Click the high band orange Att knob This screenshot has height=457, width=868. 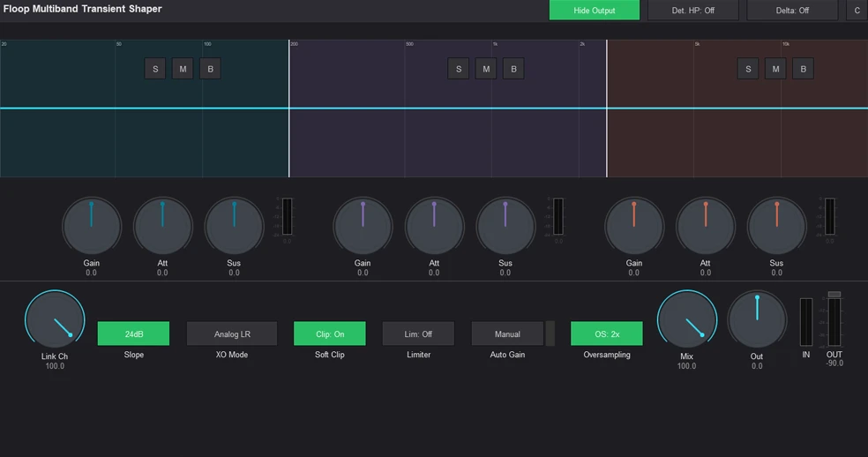(x=706, y=226)
